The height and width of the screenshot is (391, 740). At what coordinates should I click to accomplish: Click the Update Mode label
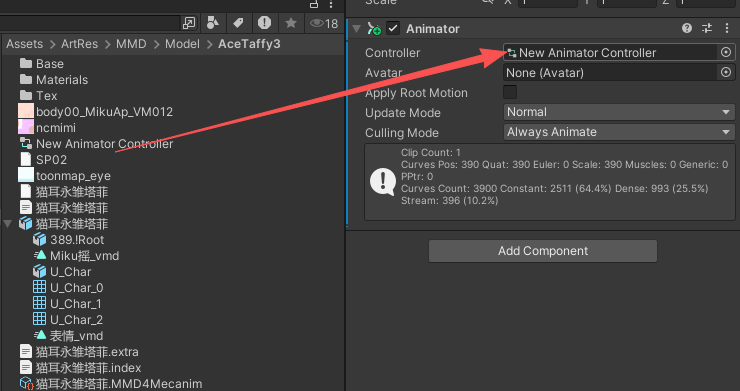(403, 113)
